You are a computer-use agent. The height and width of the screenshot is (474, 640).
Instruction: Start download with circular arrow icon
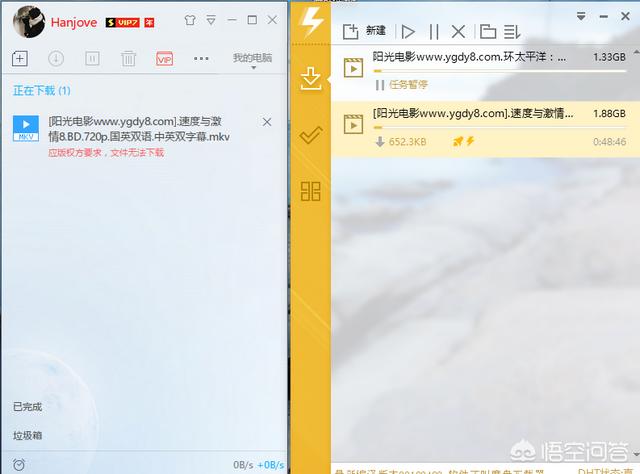click(x=56, y=59)
